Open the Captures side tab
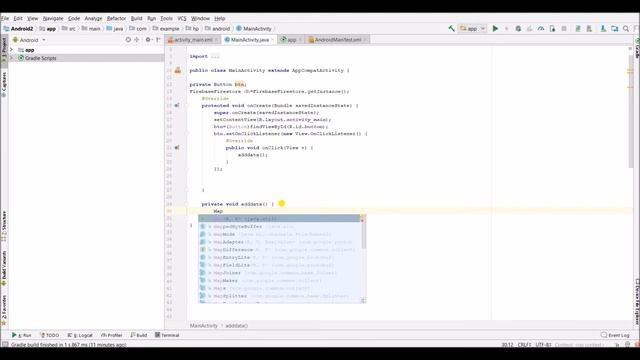 point(4,84)
